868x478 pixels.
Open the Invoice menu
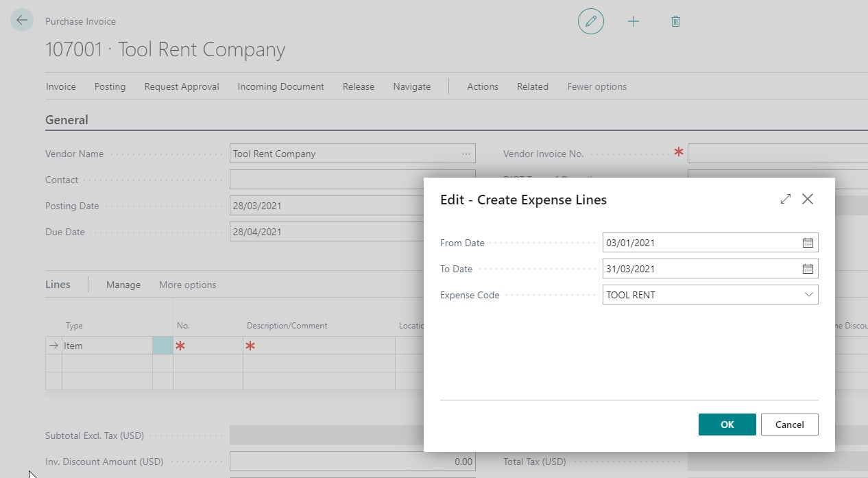[x=61, y=86]
